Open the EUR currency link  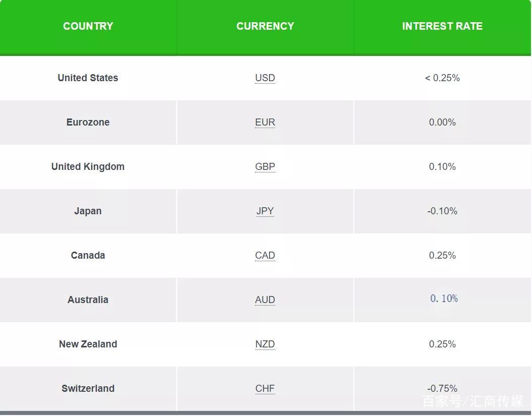265,123
